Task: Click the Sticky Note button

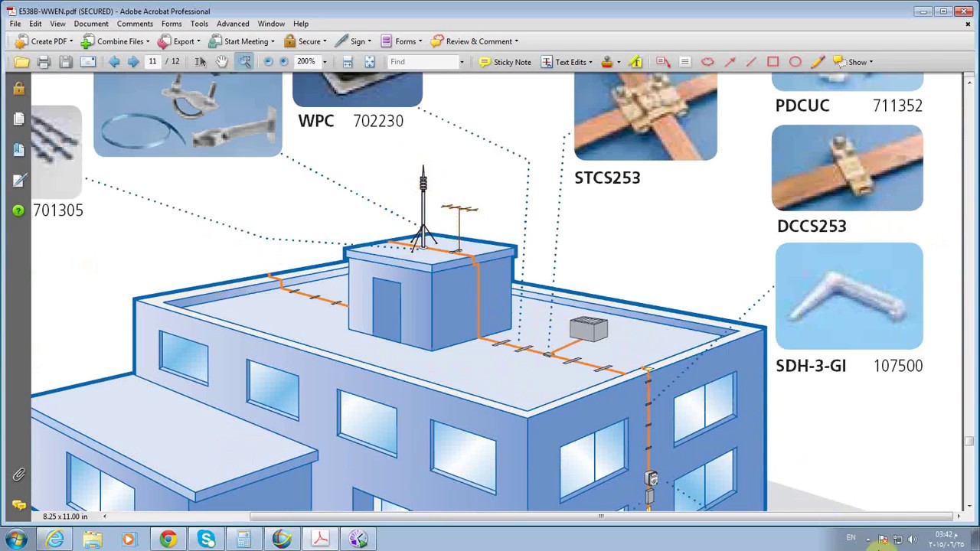Action: click(x=505, y=62)
